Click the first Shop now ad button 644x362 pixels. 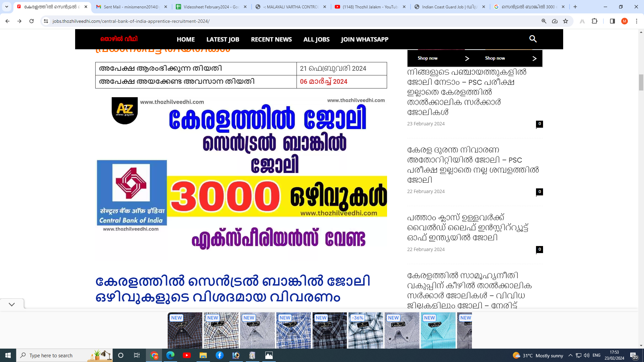428,58
